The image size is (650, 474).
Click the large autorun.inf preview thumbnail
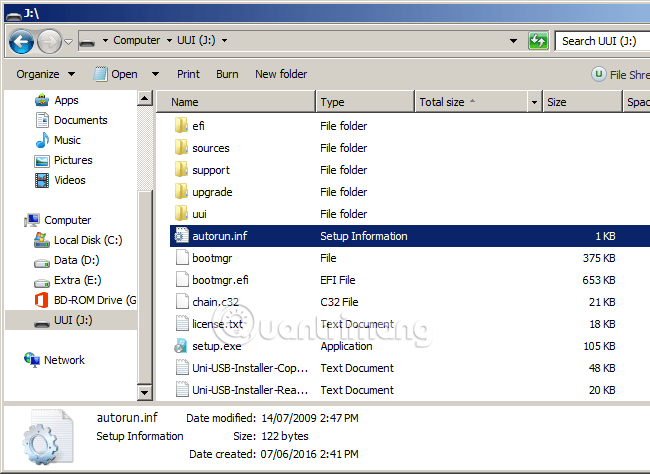click(48, 437)
